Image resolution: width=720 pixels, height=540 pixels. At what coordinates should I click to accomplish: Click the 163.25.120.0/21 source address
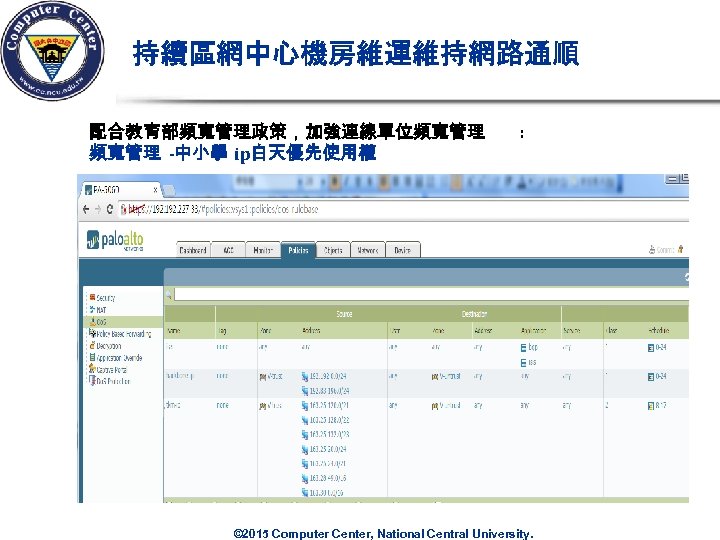[x=325, y=406]
